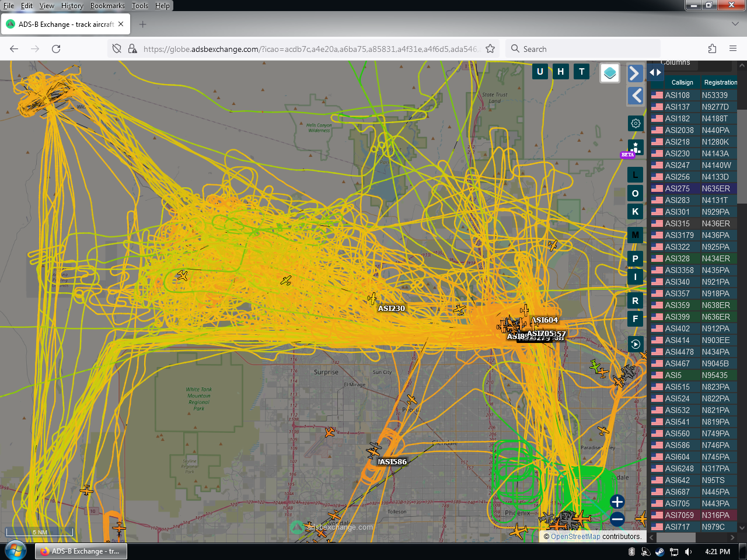Image resolution: width=747 pixels, height=560 pixels.
Task: Sort table by Registration column
Action: pyautogui.click(x=721, y=82)
